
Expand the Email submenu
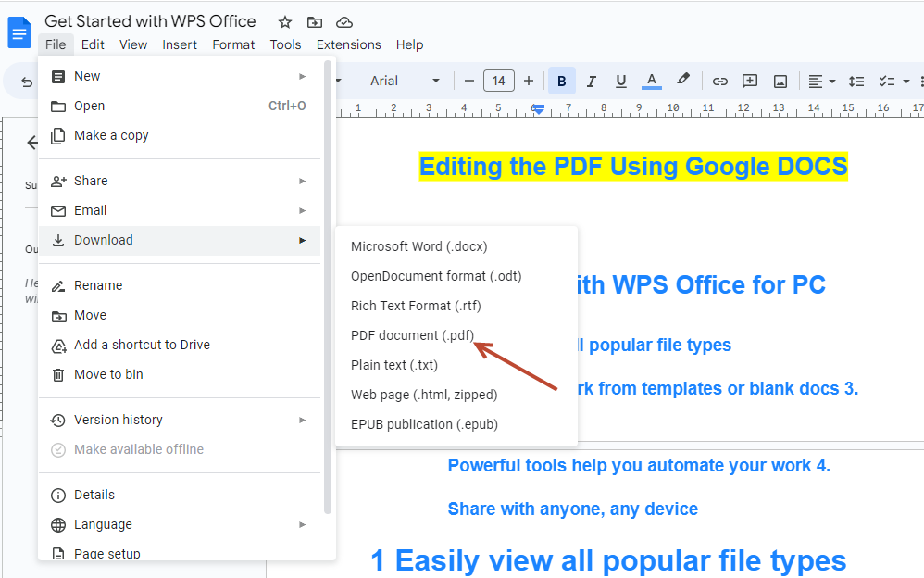[180, 210]
